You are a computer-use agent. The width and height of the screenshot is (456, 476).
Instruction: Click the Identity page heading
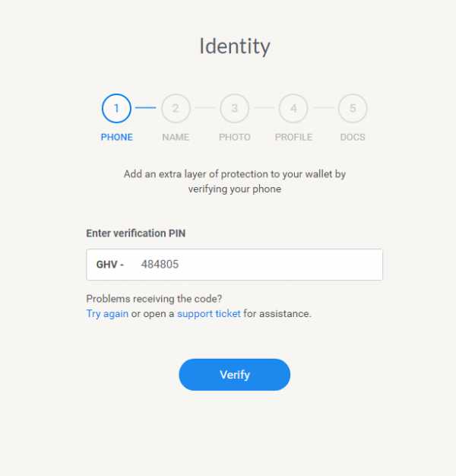coord(234,46)
